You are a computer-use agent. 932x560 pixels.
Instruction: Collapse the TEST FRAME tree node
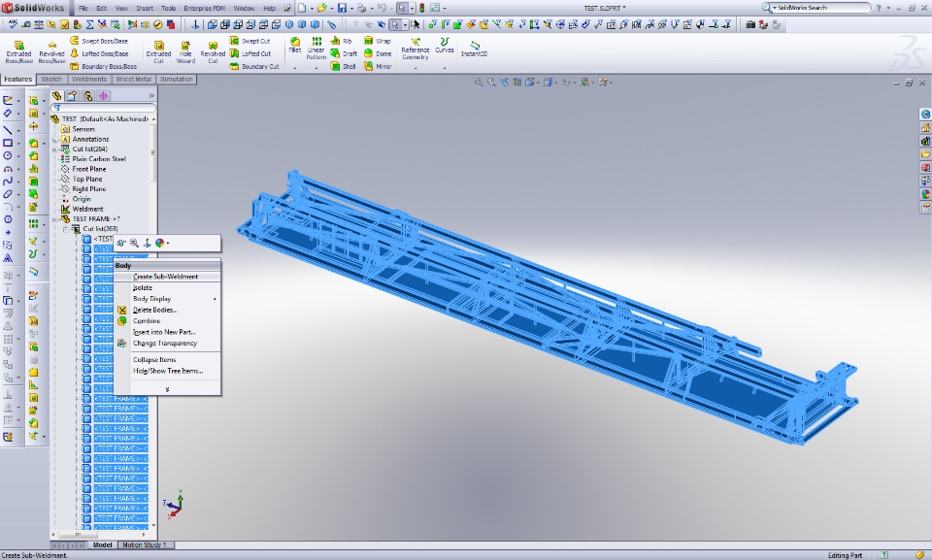(55, 218)
